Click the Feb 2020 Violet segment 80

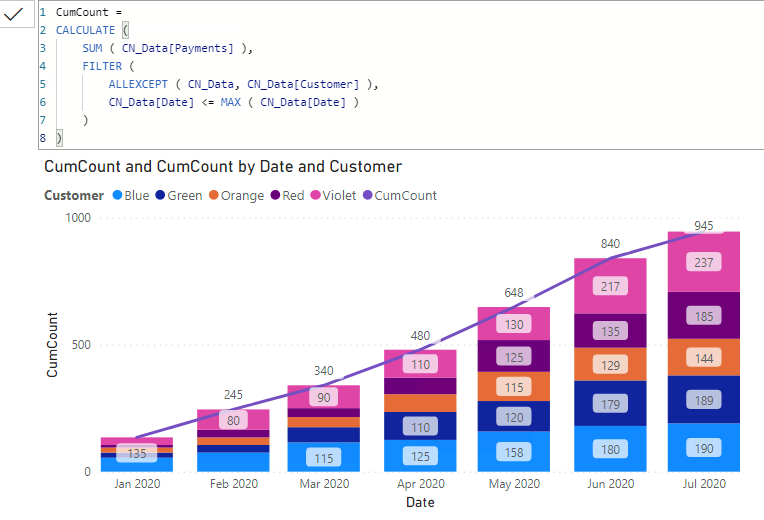click(233, 420)
